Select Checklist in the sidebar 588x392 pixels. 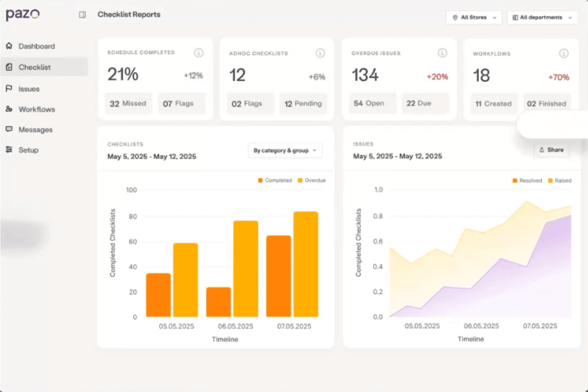click(44, 67)
